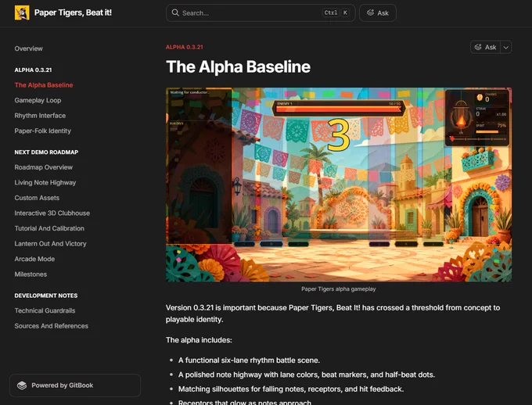Click Powered by GitBook button
Screen dimensions: 532x405
click(x=75, y=385)
